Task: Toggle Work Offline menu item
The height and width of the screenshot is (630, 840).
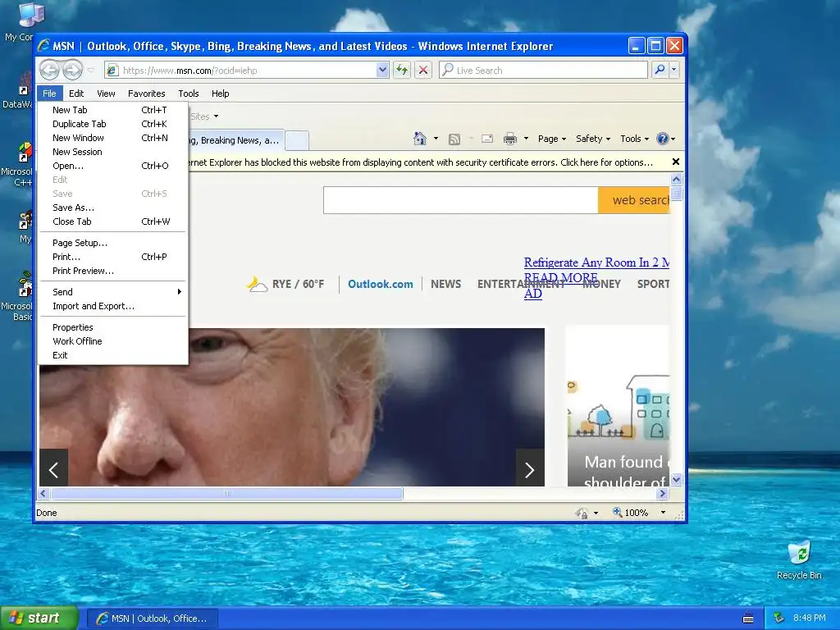Action: pyautogui.click(x=112, y=341)
